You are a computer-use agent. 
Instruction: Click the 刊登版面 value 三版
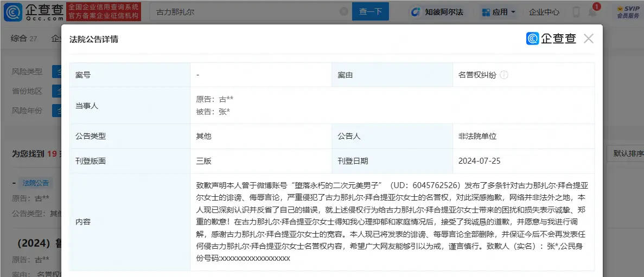point(203,161)
